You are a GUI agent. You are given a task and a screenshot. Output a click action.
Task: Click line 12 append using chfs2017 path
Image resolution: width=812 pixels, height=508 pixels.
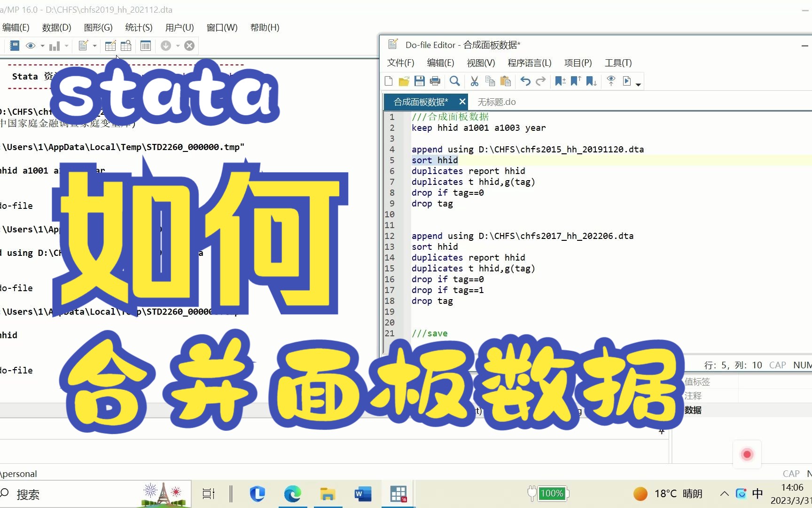(x=523, y=236)
